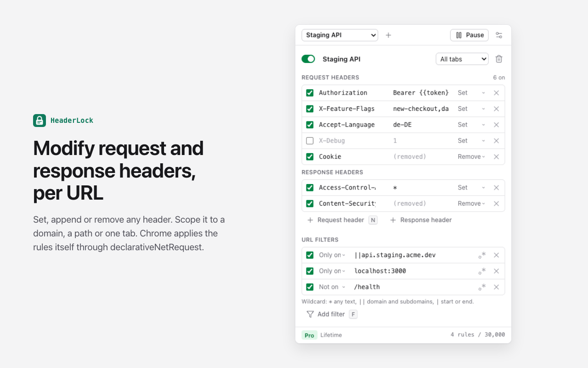Remove the X-Feature-Flags header row
Image resolution: width=588 pixels, height=368 pixels.
[496, 109]
